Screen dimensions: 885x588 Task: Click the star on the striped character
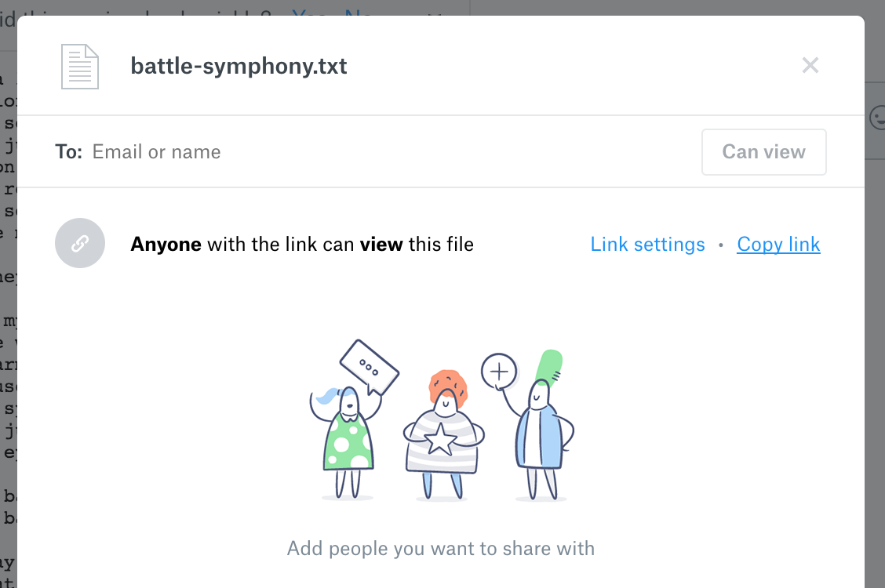[441, 440]
